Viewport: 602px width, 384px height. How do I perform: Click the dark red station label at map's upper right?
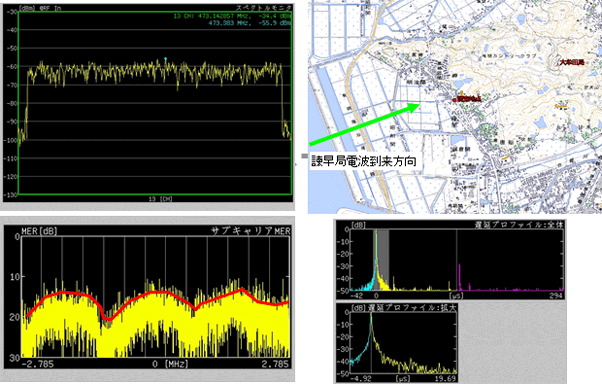[572, 62]
